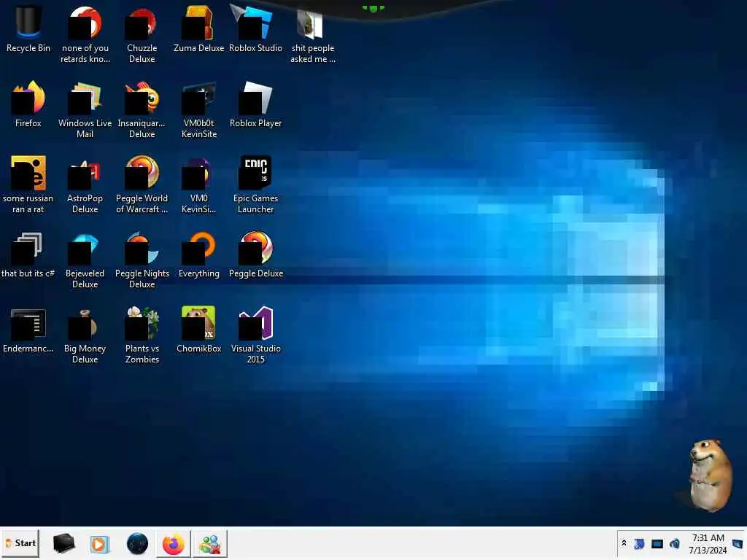Select the Firefox desktop shortcut
This screenshot has width=747, height=560.
click(28, 104)
